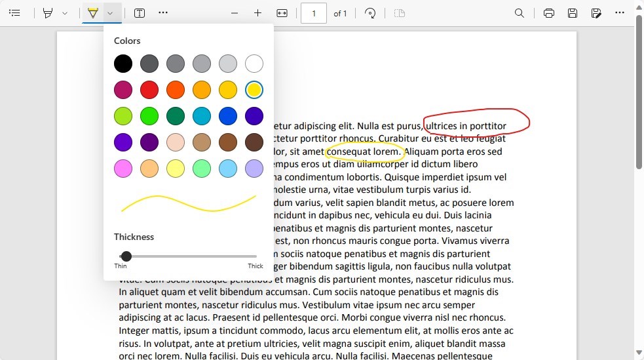This screenshot has width=644, height=360.
Task: Pick the dark gray color swatch
Action: pos(149,64)
